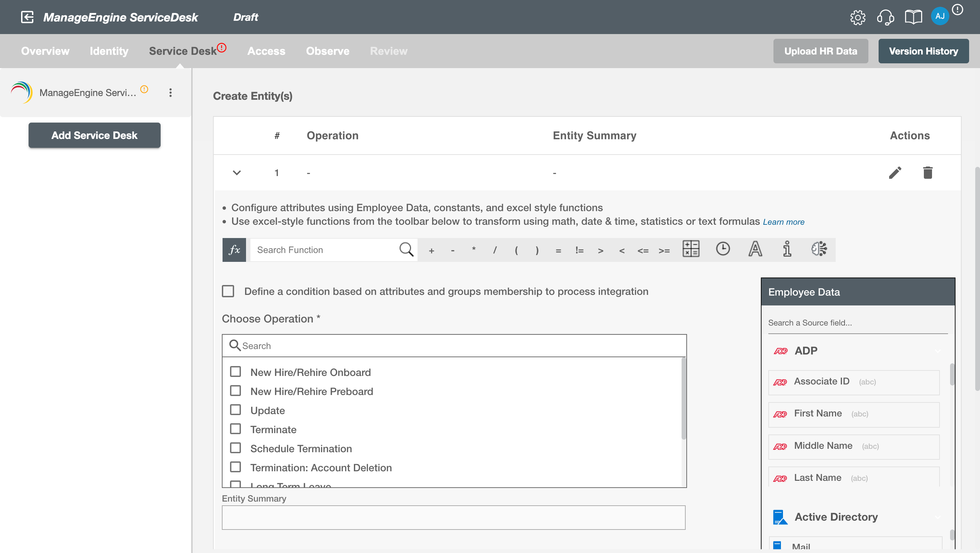Insert the standalone less-than < operator
Screen dimensions: 980x553
[622, 251]
